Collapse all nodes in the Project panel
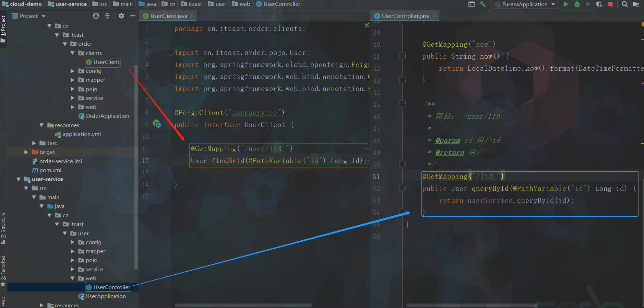Viewport: 644px width, 308px height. coord(107,16)
